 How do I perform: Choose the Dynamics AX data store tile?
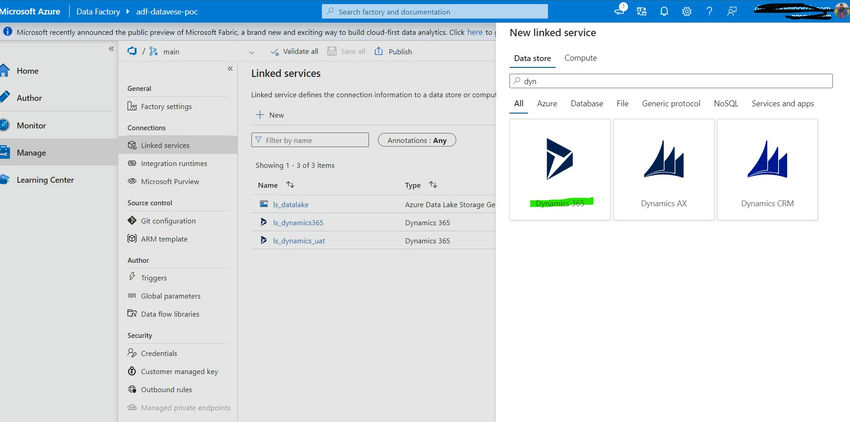tap(663, 168)
